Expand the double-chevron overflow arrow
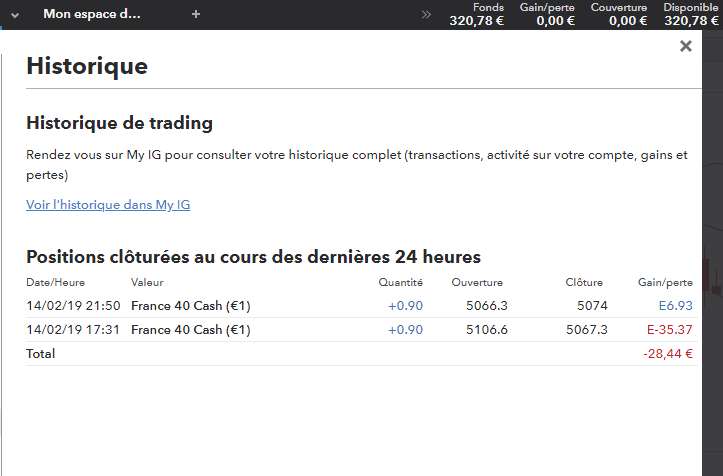723x476 pixels. 426,14
